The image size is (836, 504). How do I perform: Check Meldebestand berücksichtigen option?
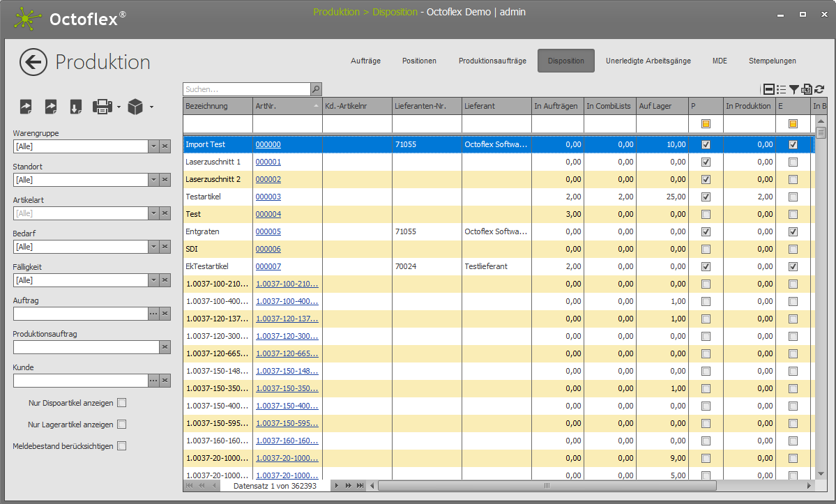point(122,446)
